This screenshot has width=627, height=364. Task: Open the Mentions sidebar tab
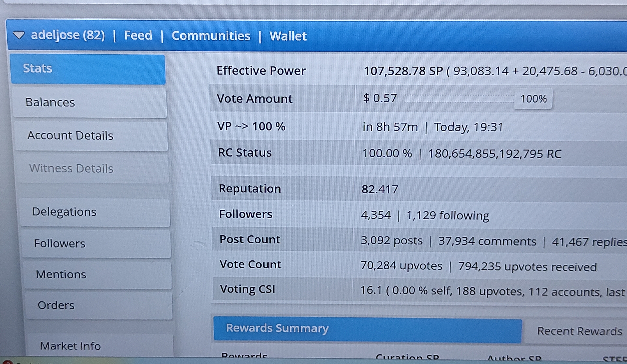point(97,275)
